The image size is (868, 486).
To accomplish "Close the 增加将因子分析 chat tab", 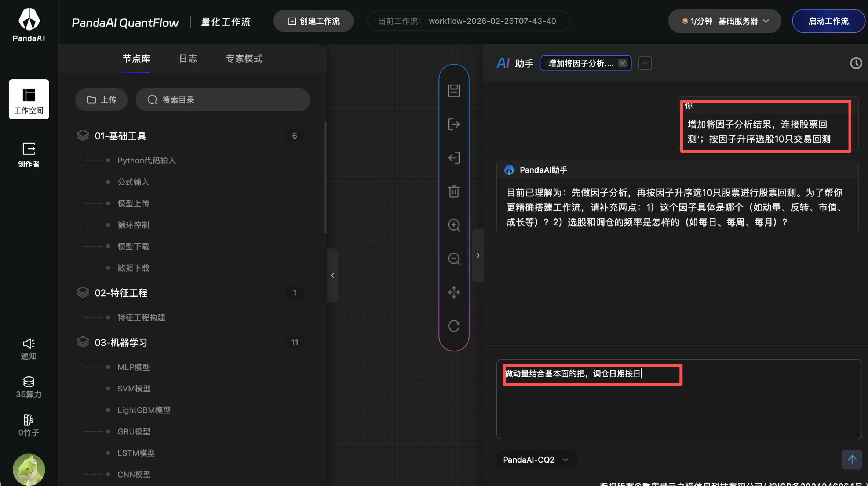I will pos(623,63).
